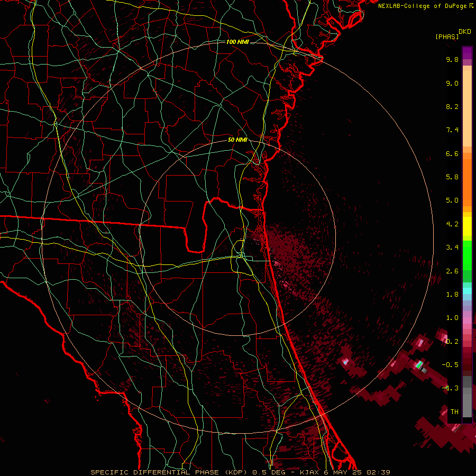Screen dimensions: 476x476
Task: Click the 0.2 scale value
Action: (x=452, y=342)
